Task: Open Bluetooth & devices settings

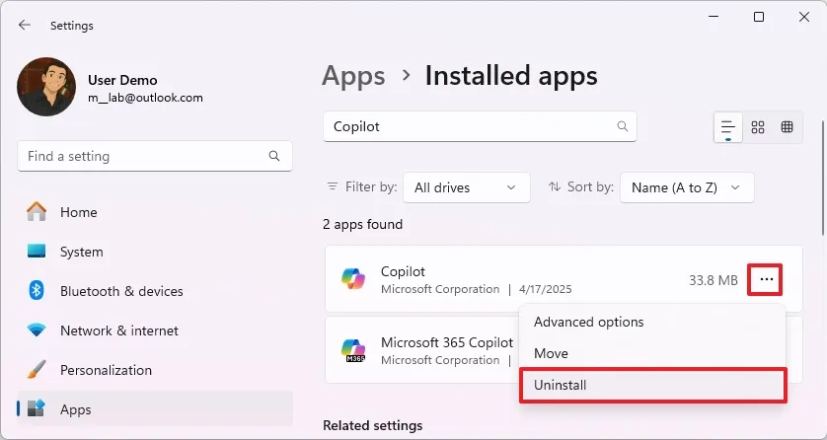Action: coord(121,291)
